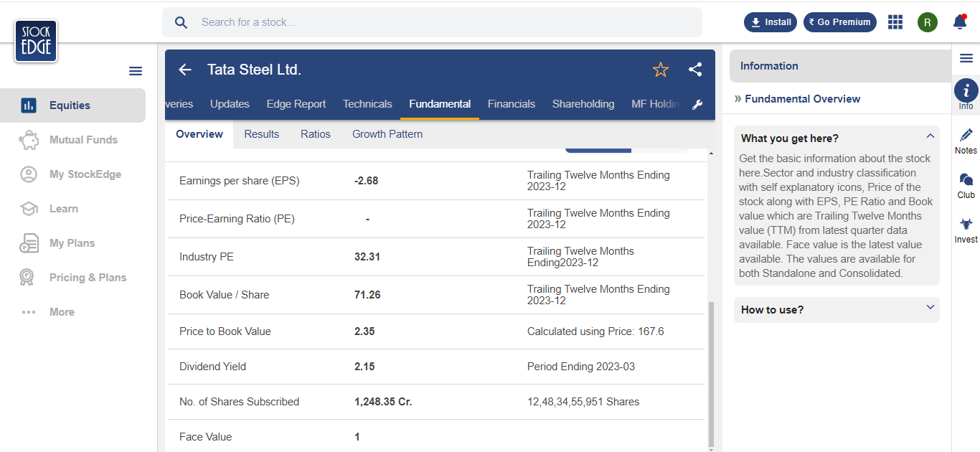The height and width of the screenshot is (452, 980).
Task: Click 'Calculated using Price: 167.6' text
Action: [x=595, y=331]
